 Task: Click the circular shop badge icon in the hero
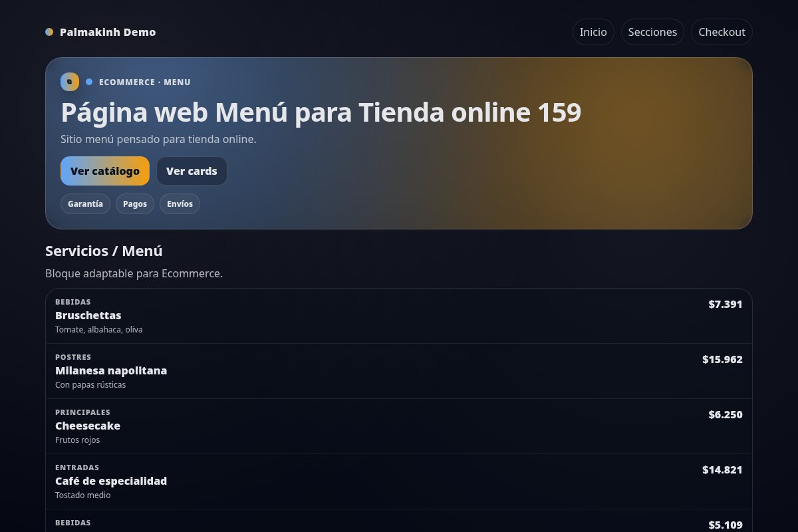pos(70,82)
